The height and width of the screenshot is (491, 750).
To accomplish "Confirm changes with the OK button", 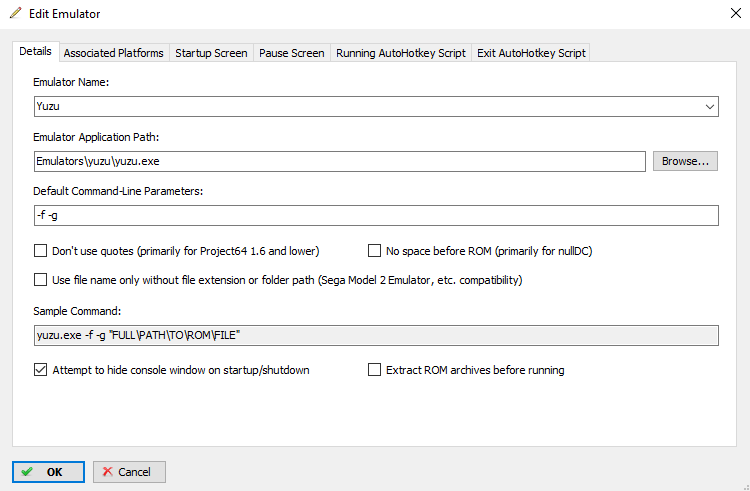I will [48, 472].
